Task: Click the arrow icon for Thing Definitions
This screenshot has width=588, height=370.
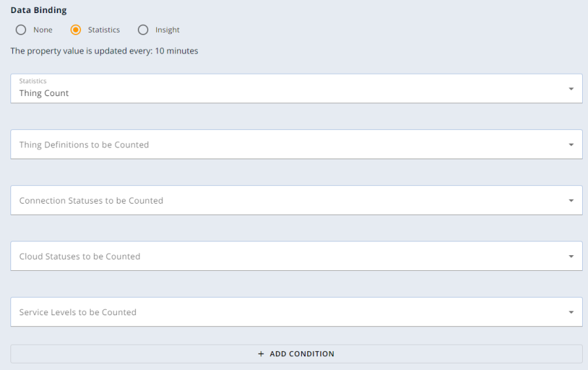Action: click(571, 145)
